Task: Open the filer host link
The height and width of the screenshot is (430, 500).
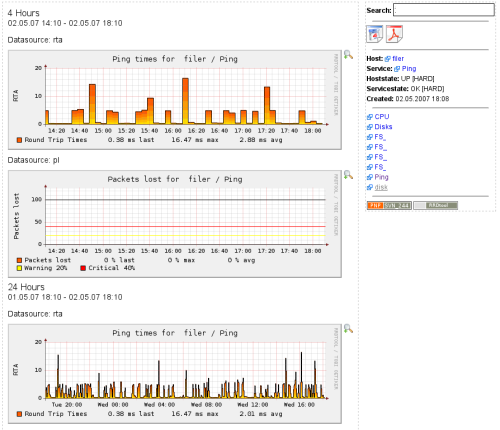Action: tap(398, 59)
